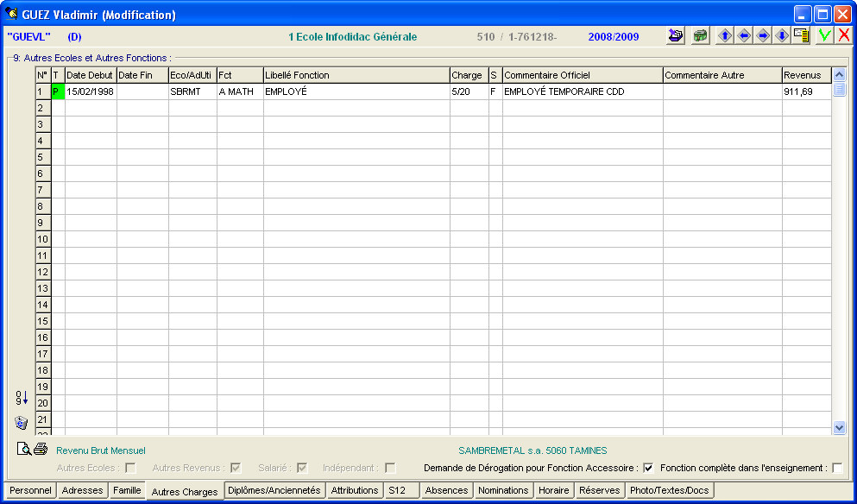Click the grid vertical scrollbar thumb
857x504 pixels.
(x=839, y=89)
